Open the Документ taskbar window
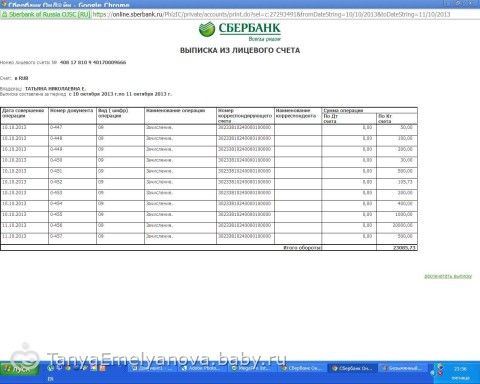 153,368
